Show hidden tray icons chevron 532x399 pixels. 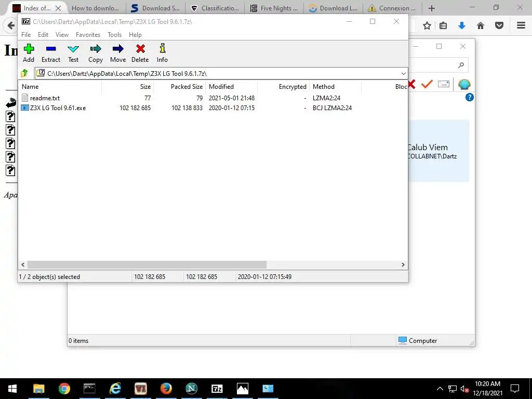(440, 389)
